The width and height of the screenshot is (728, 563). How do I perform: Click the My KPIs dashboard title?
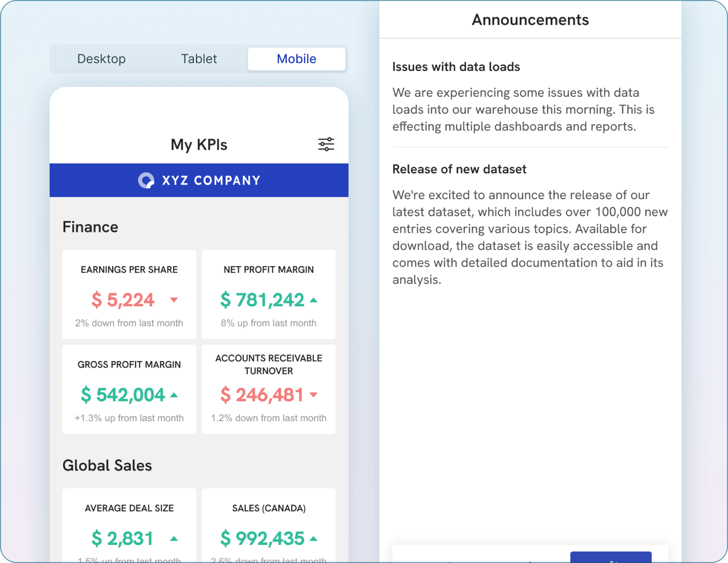point(199,144)
